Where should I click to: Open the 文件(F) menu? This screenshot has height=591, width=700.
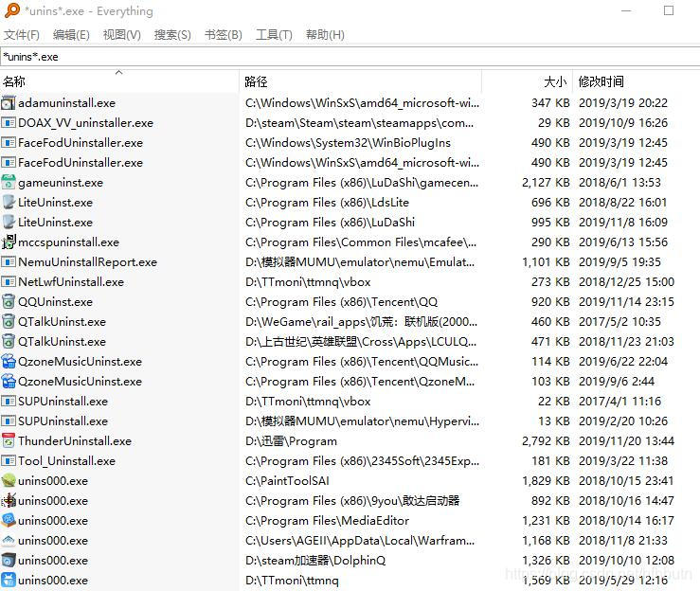pyautogui.click(x=22, y=35)
